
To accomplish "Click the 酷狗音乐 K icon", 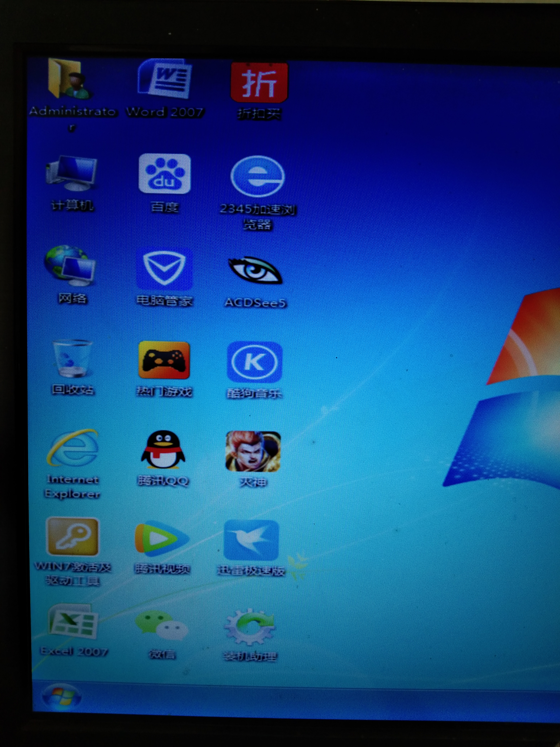I will 254,362.
